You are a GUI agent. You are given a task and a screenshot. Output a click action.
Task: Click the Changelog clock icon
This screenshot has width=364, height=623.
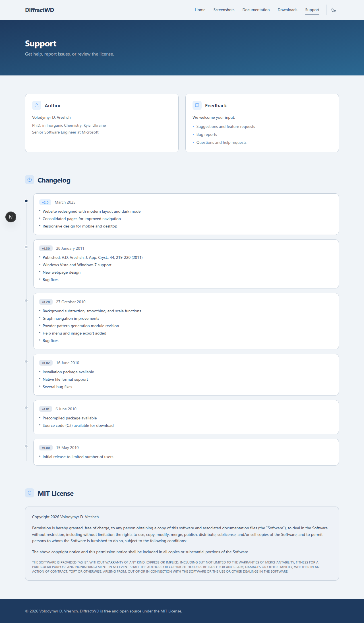30,180
